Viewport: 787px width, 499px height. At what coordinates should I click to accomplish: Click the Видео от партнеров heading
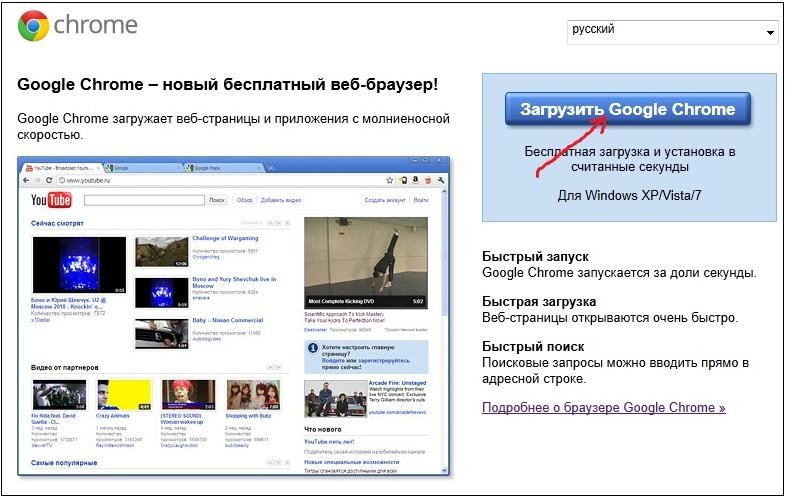coord(64,367)
